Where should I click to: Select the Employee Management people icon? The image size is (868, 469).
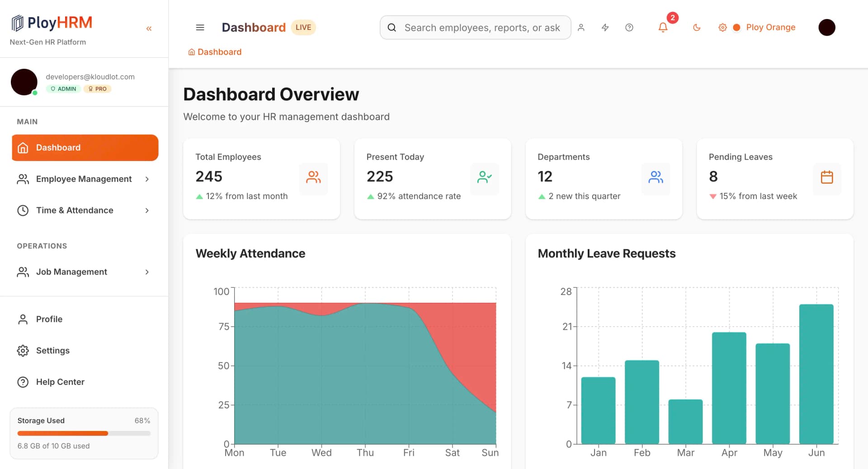23,179
